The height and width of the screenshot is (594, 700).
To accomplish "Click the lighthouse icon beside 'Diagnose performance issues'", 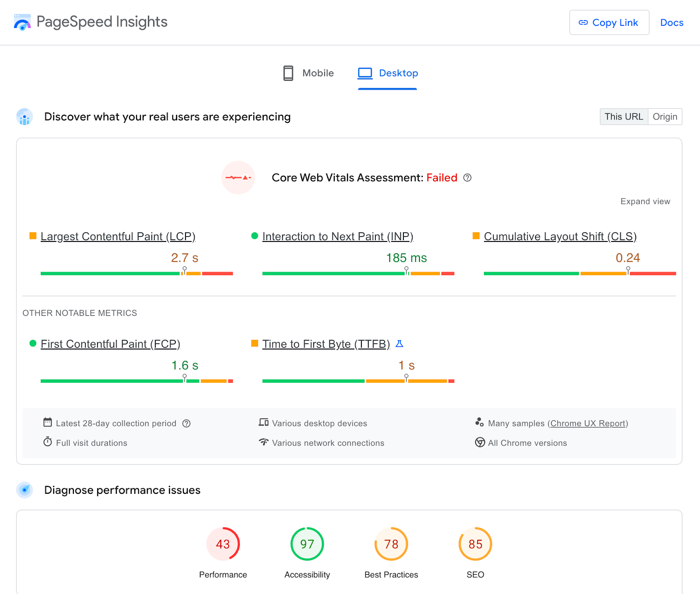I will (24, 490).
